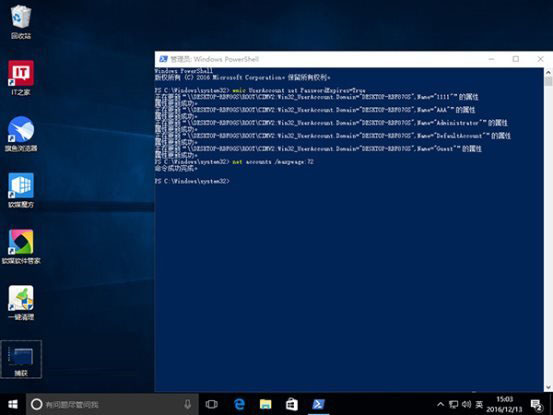Viewport: 553px width, 415px height.
Task: Click the Cortana microphone icon
Action: (x=188, y=404)
